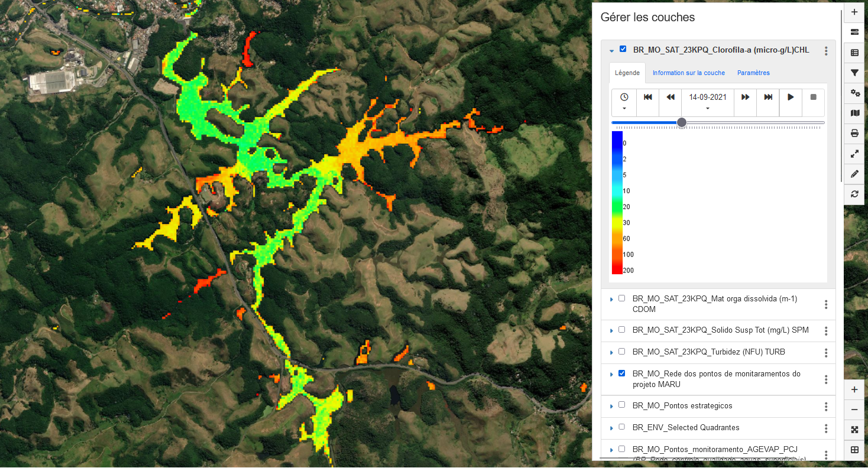Click the folded map basemap icon

[x=854, y=113]
